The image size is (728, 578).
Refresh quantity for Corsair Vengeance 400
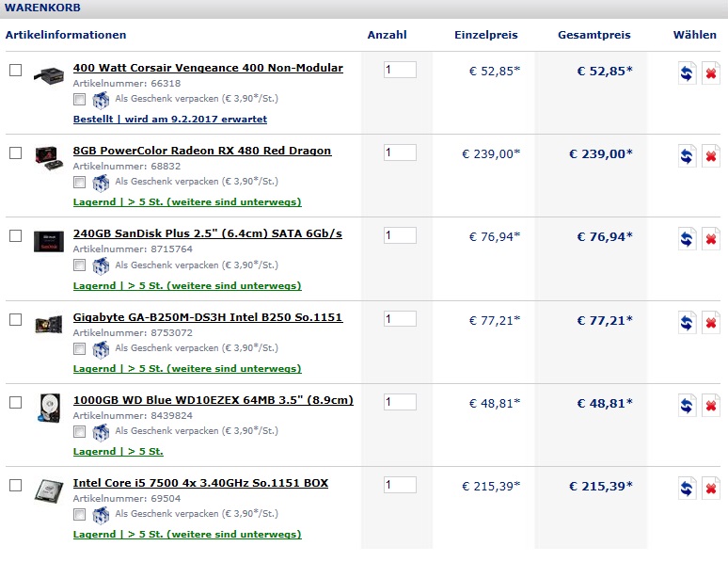point(687,72)
